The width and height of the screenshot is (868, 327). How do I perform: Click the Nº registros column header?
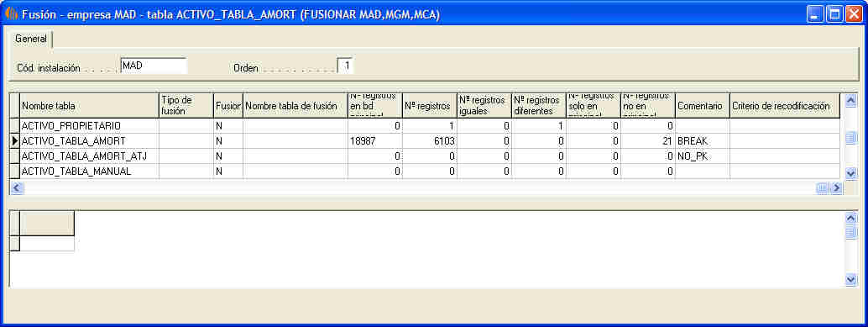(430, 105)
